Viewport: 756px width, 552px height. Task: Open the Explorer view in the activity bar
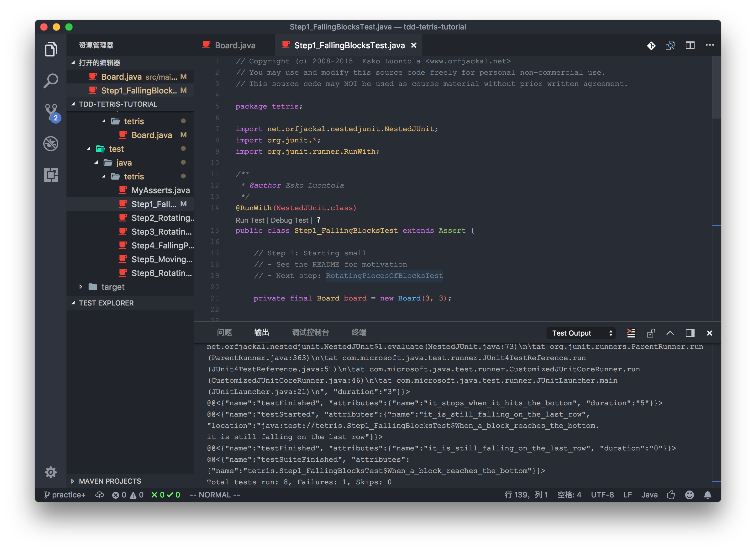[51, 49]
